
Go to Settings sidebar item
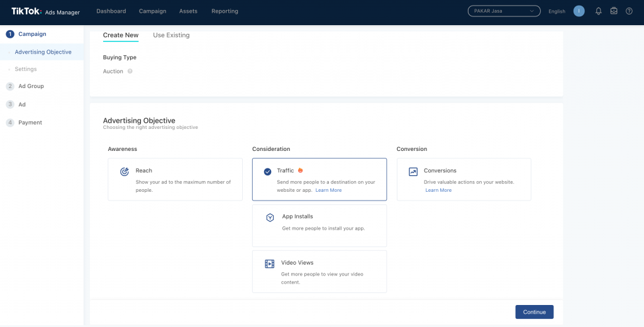pyautogui.click(x=25, y=69)
